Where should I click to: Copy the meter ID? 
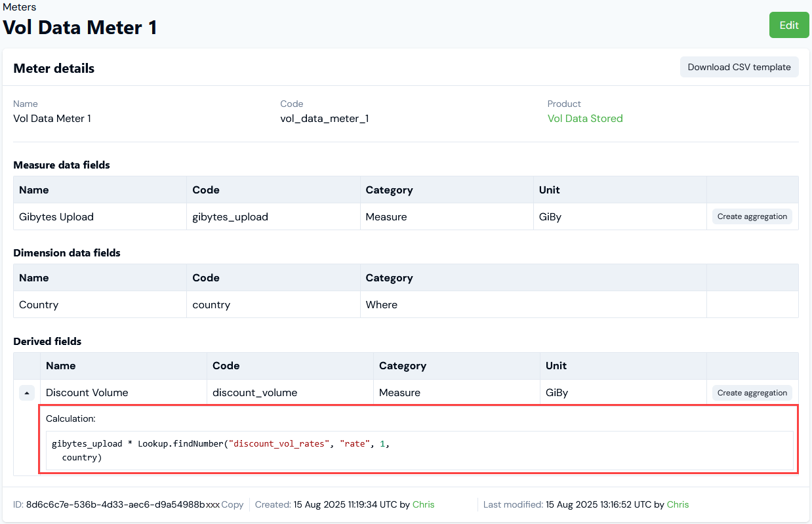(x=232, y=504)
